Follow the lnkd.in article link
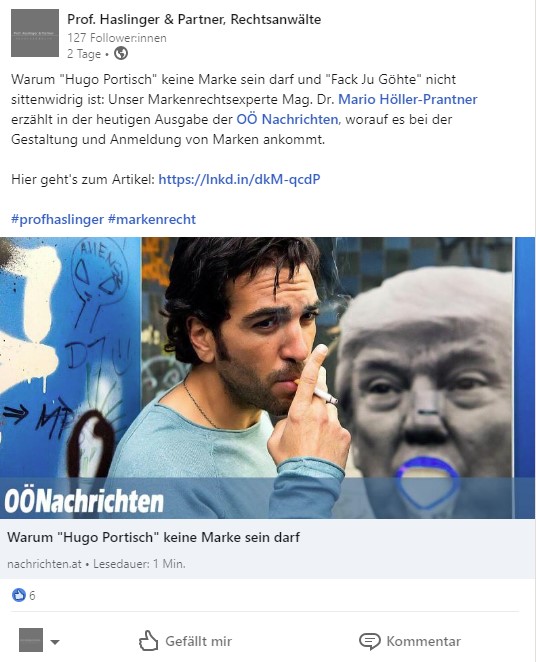 click(x=239, y=179)
